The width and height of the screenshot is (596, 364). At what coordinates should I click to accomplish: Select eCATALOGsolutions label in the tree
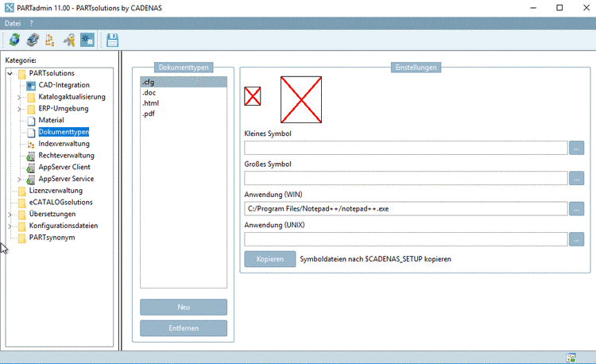tap(61, 203)
